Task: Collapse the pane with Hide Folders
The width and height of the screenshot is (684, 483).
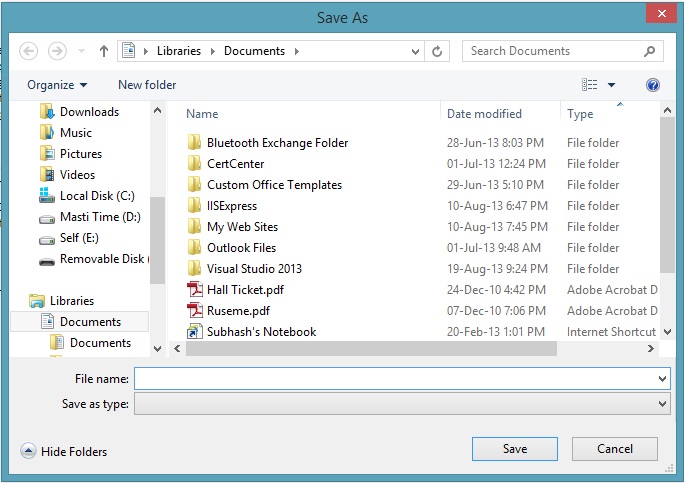Action: (x=63, y=452)
